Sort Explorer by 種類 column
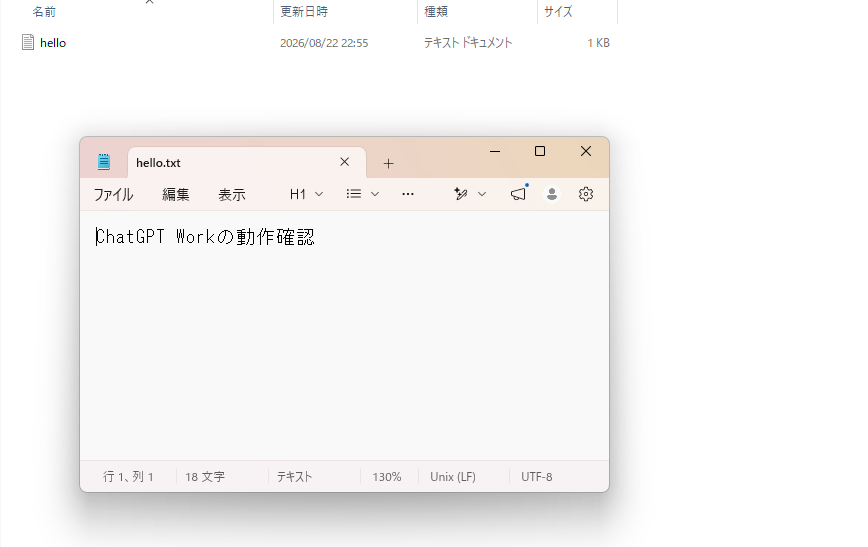The height and width of the screenshot is (547, 868). coord(436,12)
